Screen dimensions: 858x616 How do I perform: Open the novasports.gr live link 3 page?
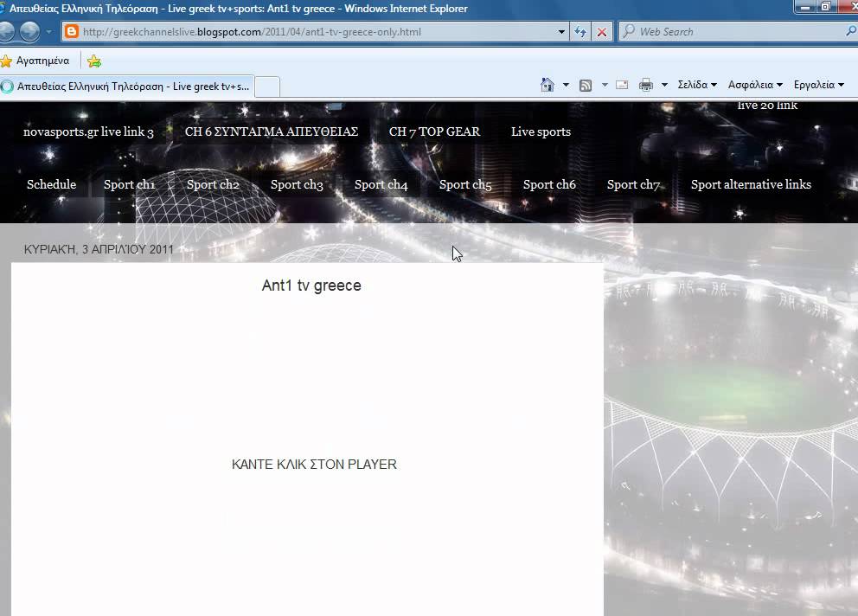(x=88, y=132)
